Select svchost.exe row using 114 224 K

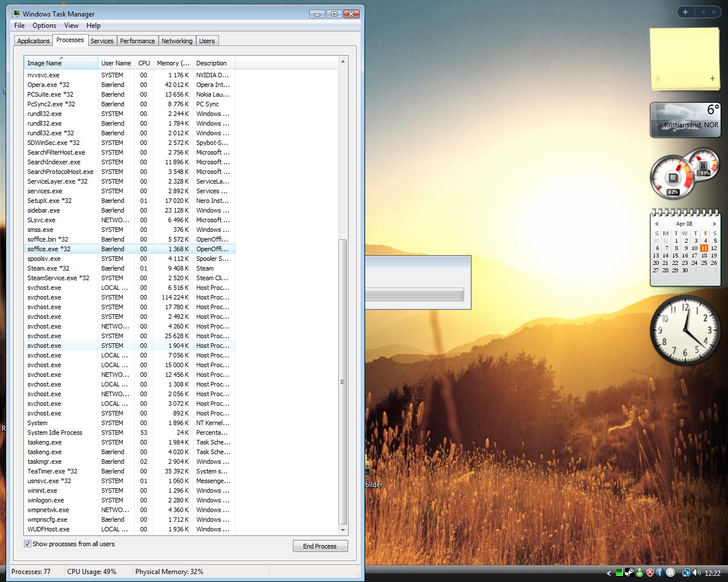coord(130,297)
